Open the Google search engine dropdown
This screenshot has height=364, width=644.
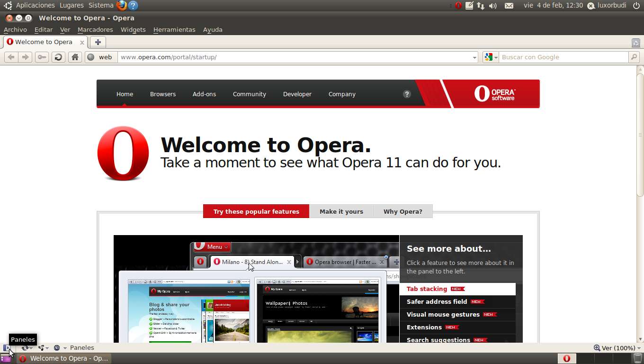tap(491, 57)
